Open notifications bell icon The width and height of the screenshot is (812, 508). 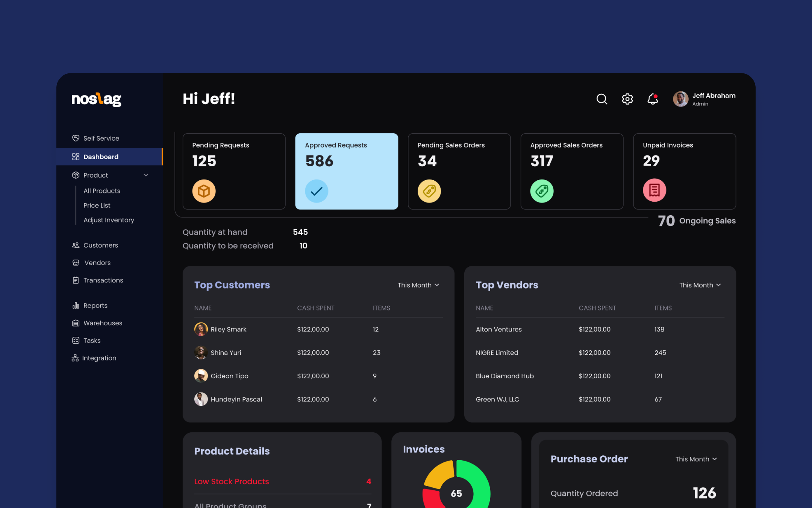coord(653,99)
